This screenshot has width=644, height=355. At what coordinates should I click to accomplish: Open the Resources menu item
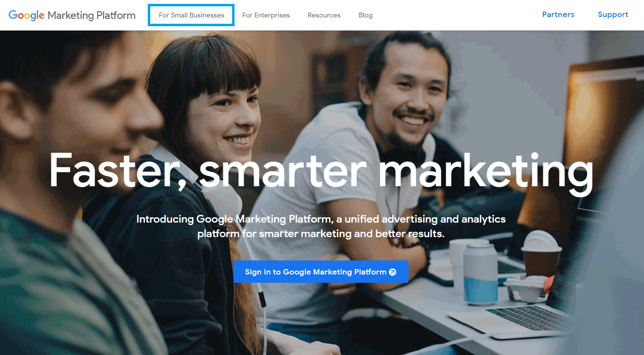(324, 15)
